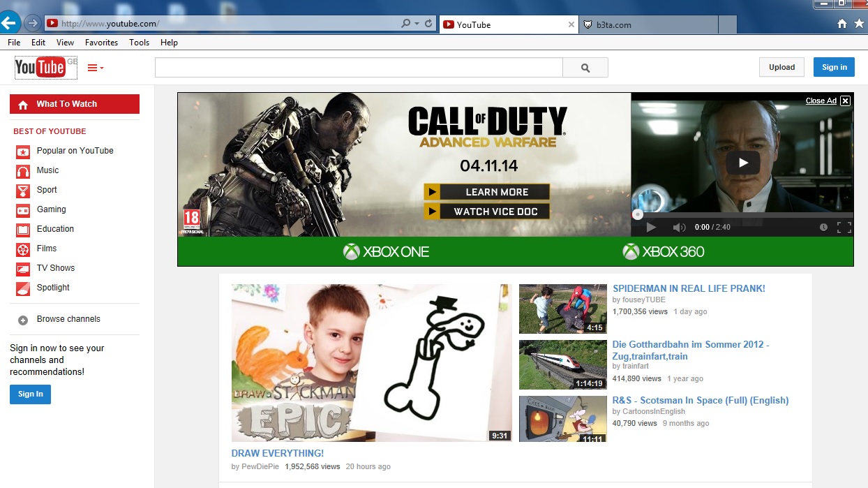Click the Sport trophy icon
868x488 pixels.
23,191
